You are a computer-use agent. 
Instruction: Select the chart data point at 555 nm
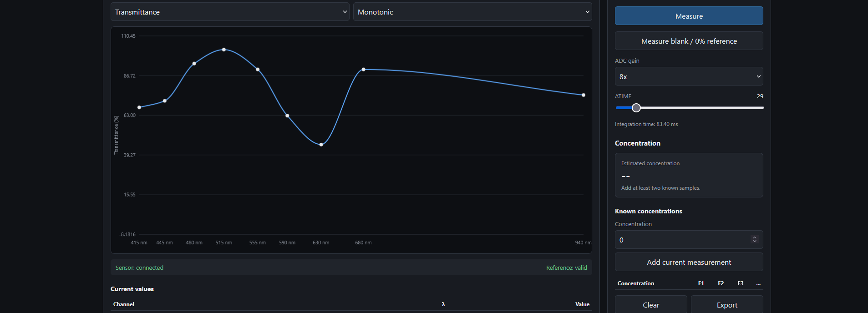coord(258,70)
